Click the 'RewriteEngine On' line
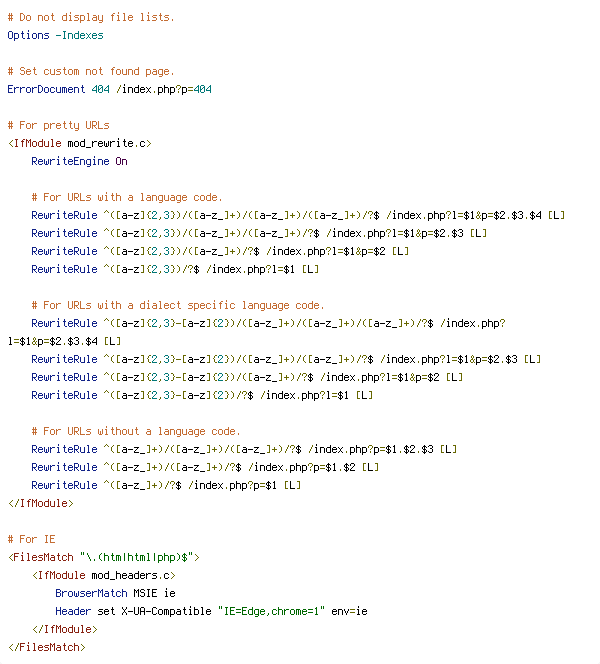The width and height of the screenshot is (600, 664). click(x=80, y=161)
